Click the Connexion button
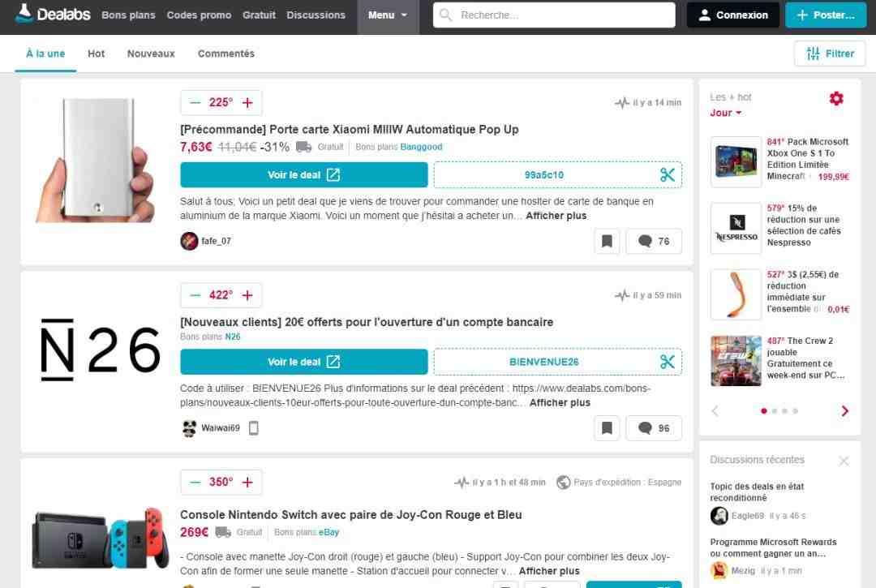 pos(732,15)
